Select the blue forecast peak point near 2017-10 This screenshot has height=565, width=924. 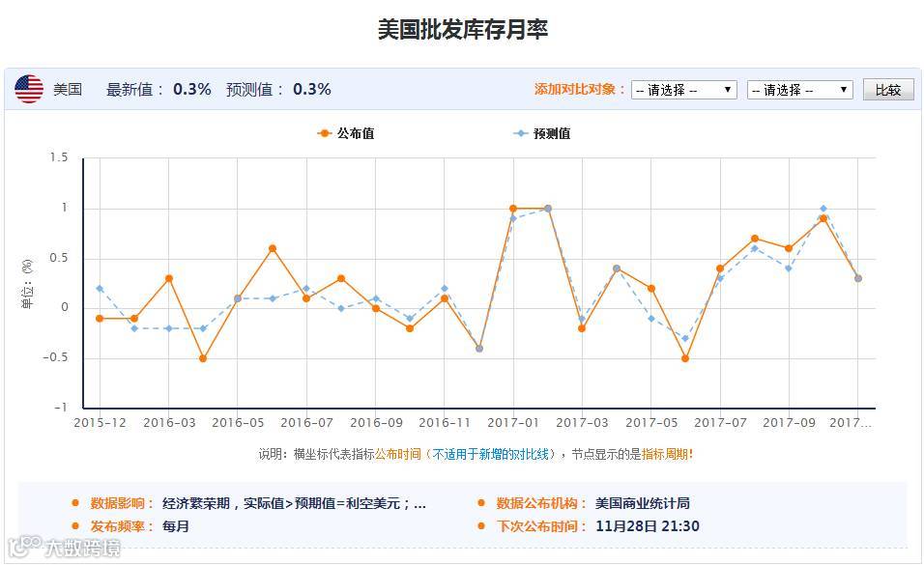823,209
